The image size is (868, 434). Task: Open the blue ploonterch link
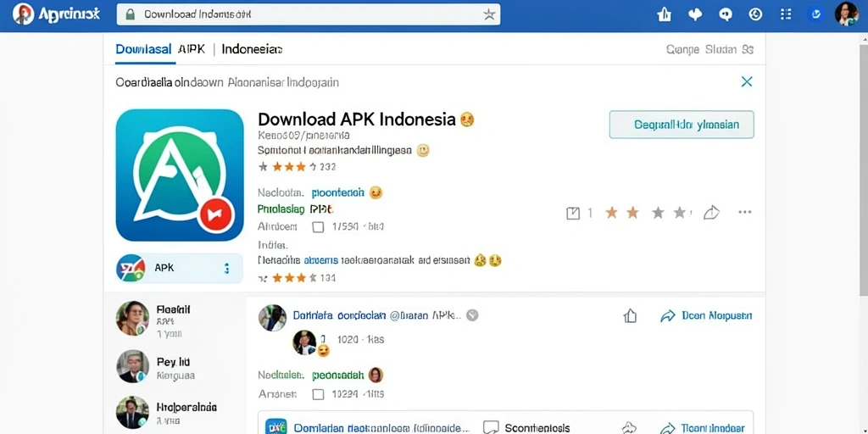pos(337,192)
